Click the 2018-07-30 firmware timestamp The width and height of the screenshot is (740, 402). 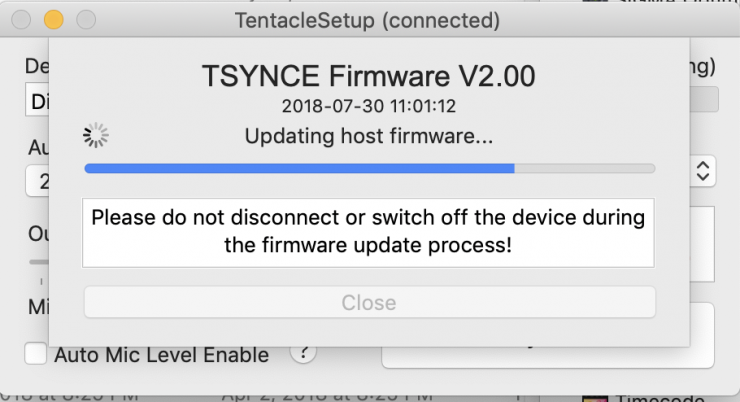(368, 103)
